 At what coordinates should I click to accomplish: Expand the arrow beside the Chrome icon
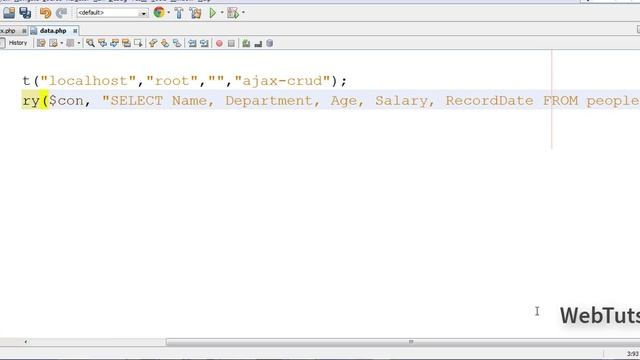pos(169,13)
